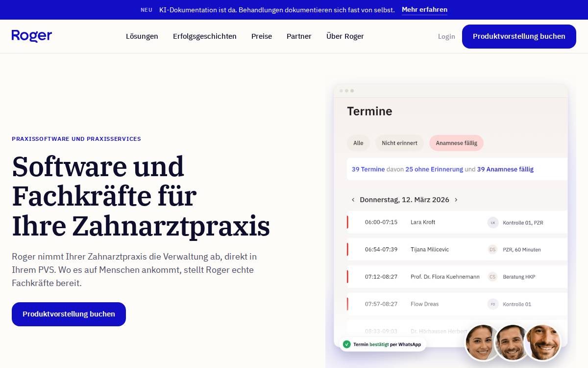
Task: Click the NEU badge in banner
Action: tap(147, 10)
